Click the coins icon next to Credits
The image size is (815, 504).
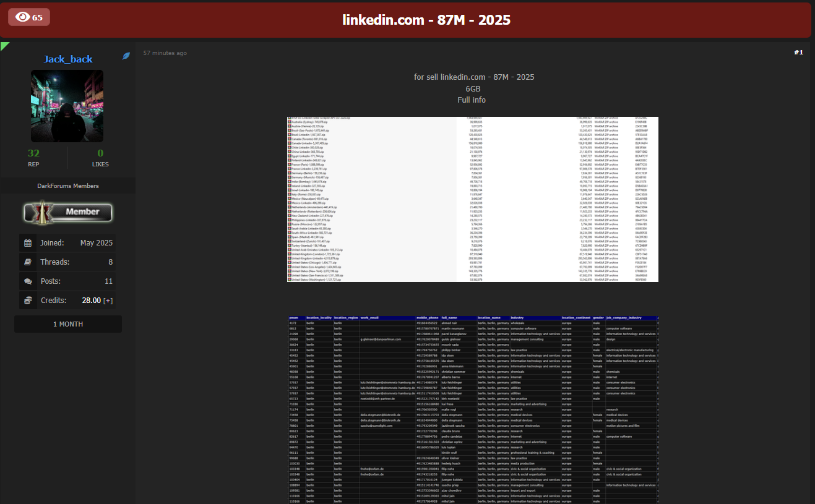28,301
